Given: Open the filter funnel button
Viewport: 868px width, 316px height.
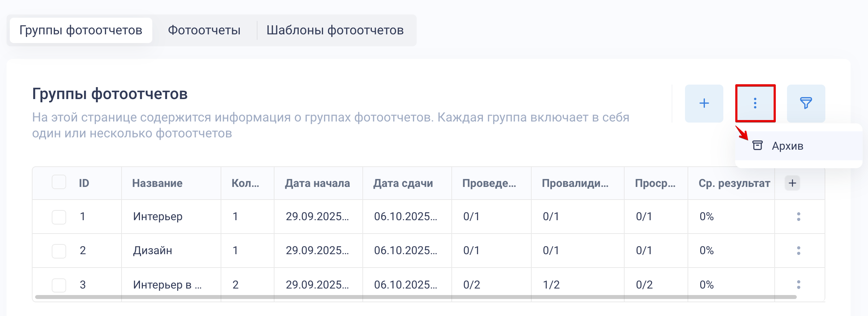Looking at the screenshot, I should (x=806, y=103).
